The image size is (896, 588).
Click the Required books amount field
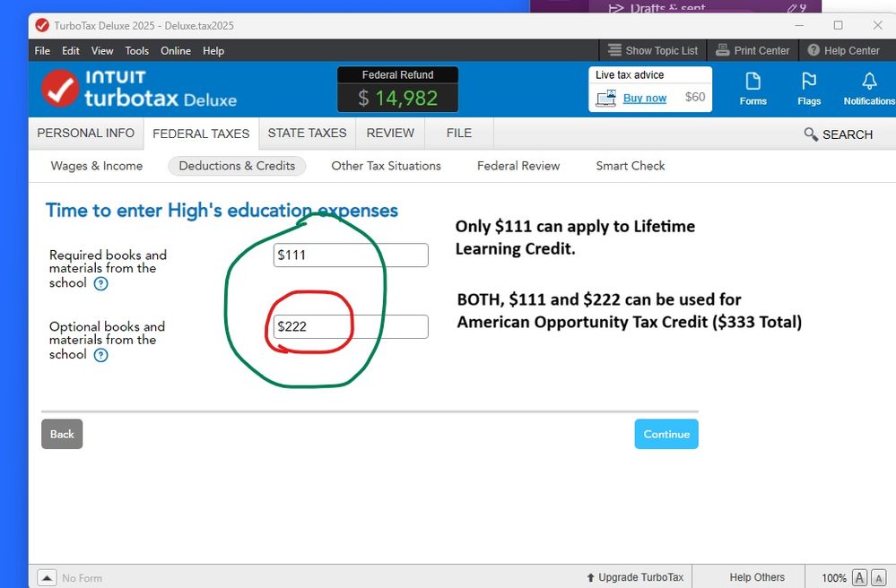[351, 255]
